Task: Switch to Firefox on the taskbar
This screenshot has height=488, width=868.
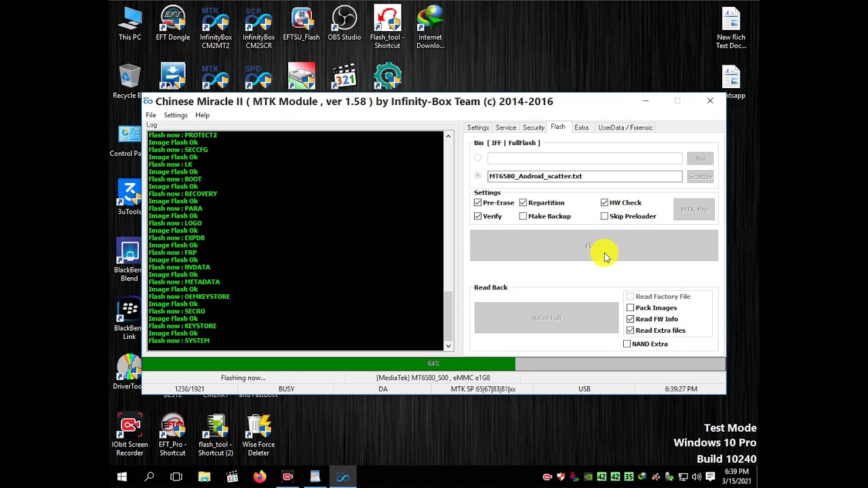Action: [x=260, y=477]
